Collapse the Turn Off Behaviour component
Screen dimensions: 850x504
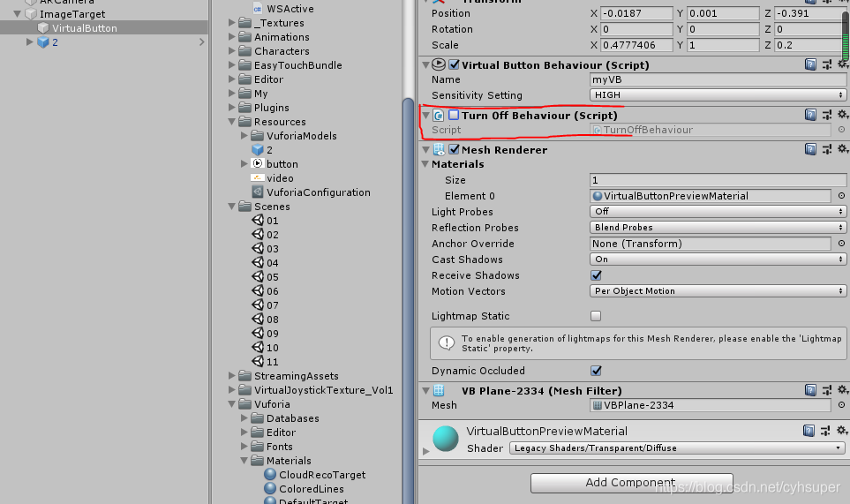425,115
